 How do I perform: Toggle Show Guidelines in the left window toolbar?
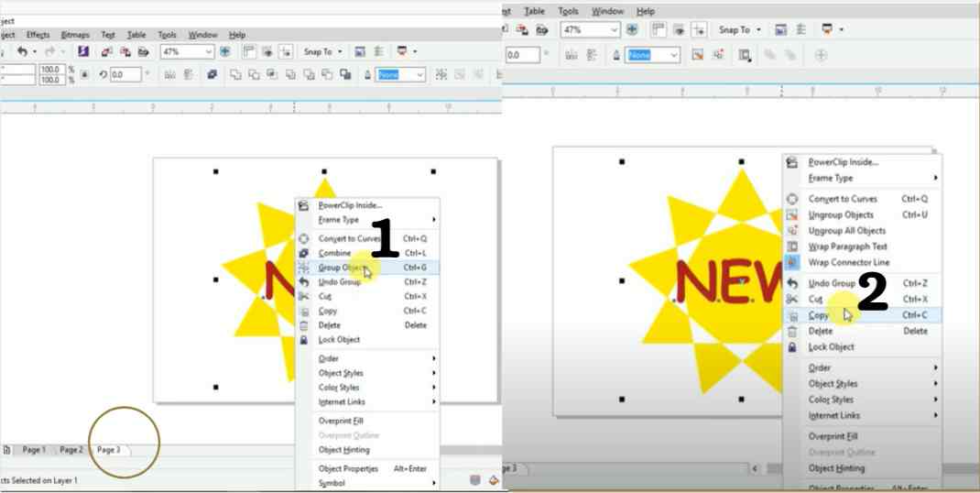pos(285,52)
